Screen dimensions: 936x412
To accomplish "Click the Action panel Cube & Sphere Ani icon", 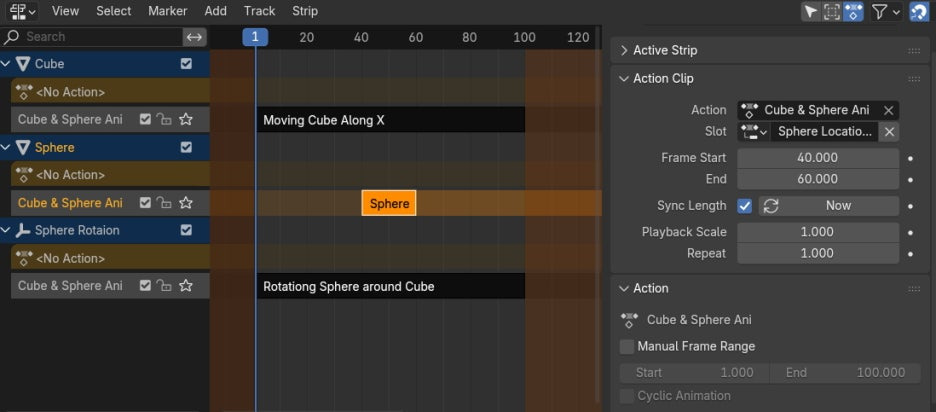I will click(629, 320).
